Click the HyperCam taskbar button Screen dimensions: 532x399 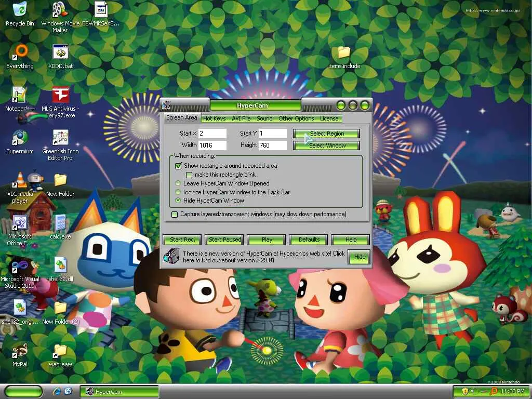[x=119, y=392]
